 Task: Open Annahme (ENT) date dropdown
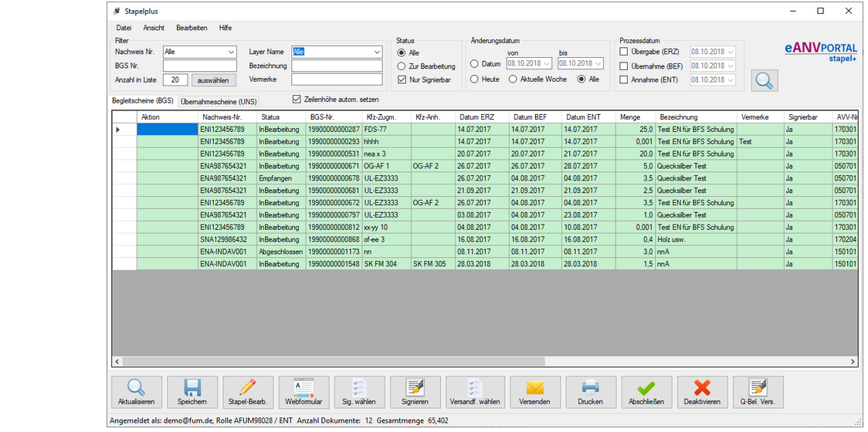pos(731,79)
